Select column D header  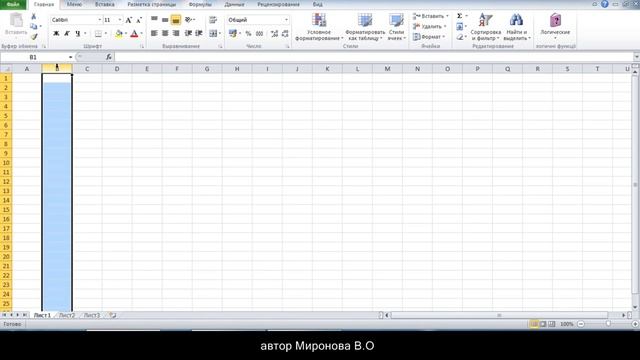click(117, 69)
